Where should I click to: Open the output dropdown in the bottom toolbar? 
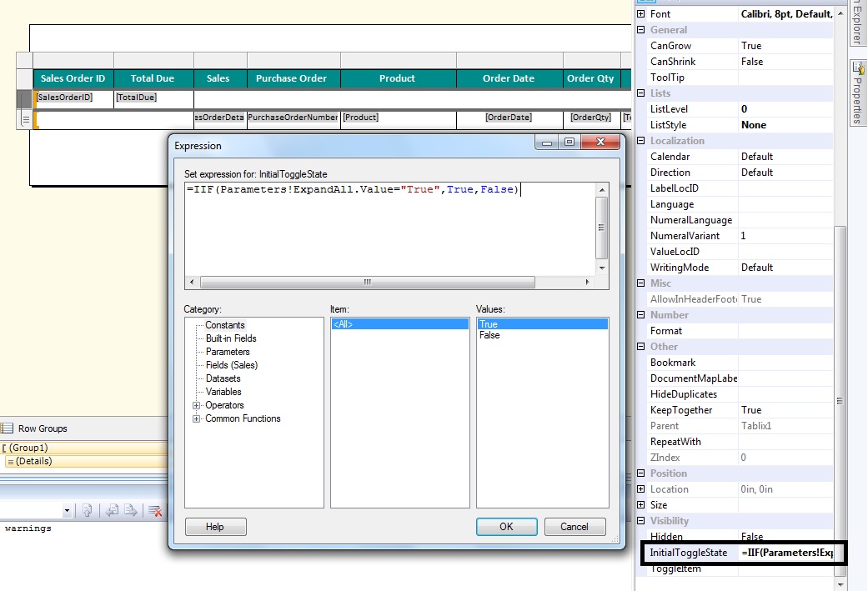coord(68,510)
